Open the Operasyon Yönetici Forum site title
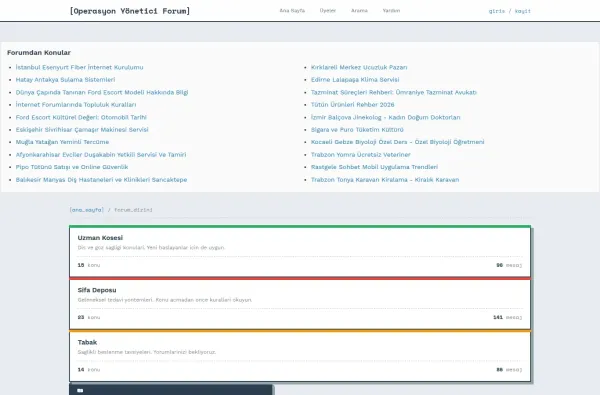 [130, 11]
